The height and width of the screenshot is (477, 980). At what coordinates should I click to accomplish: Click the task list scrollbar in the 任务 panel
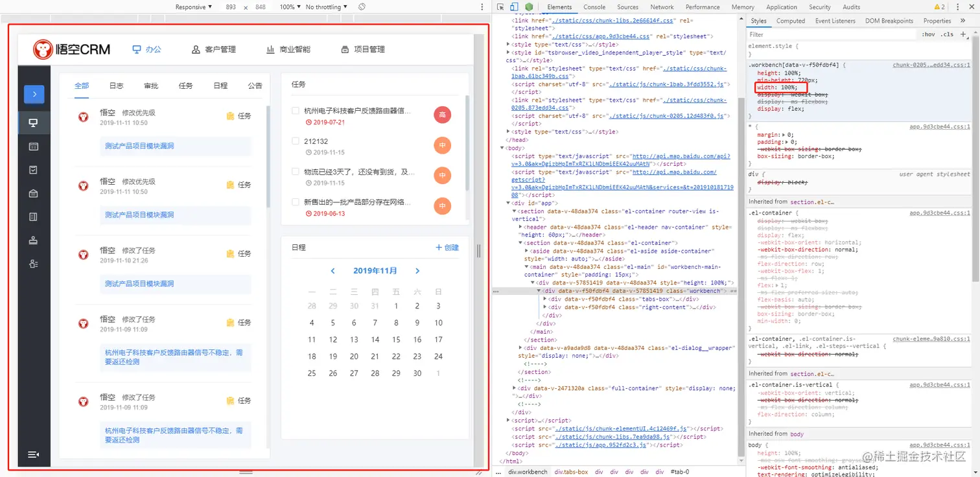tap(466, 143)
